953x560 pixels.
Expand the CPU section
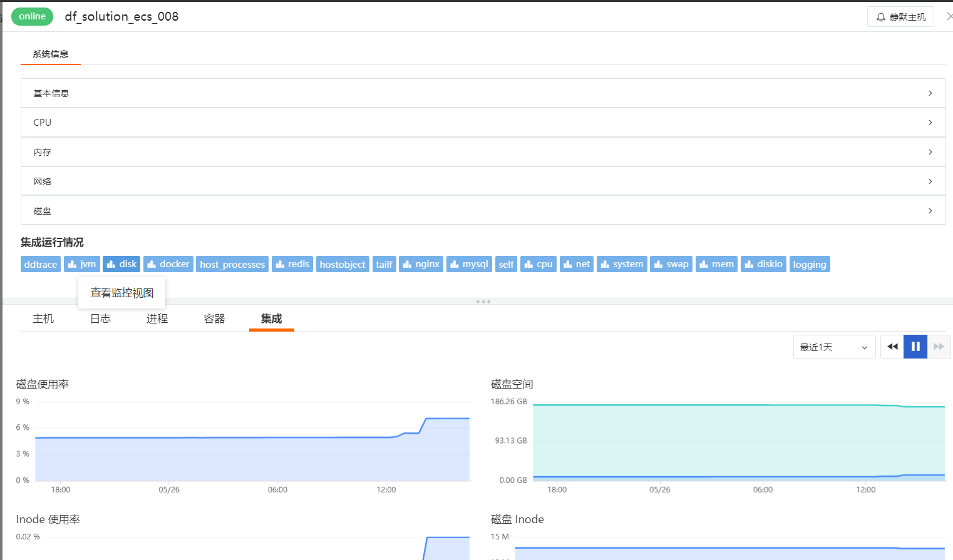coord(483,123)
